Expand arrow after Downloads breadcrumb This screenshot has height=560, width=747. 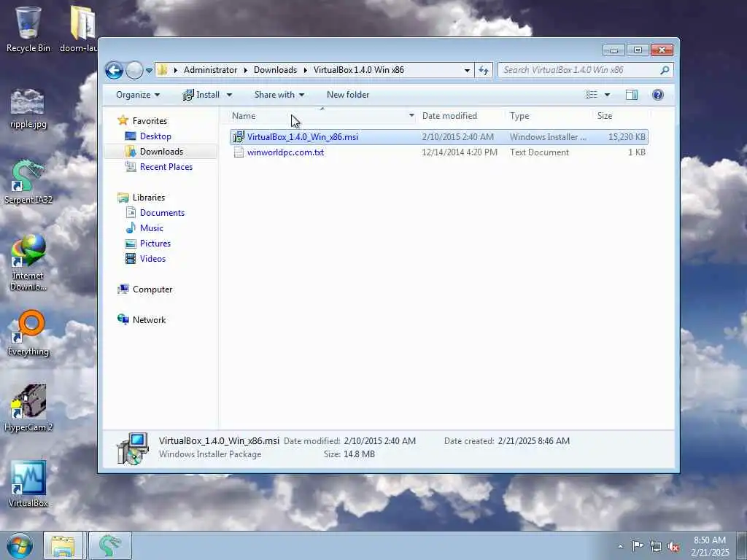click(306, 70)
